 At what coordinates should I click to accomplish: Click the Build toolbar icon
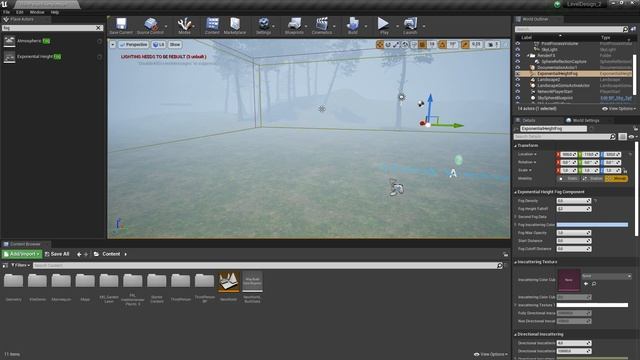[353, 26]
